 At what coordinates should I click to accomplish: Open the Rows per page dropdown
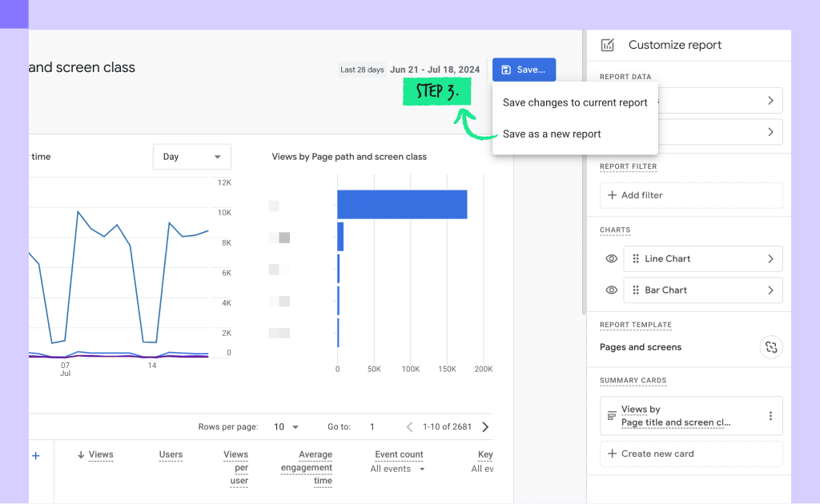tap(286, 426)
